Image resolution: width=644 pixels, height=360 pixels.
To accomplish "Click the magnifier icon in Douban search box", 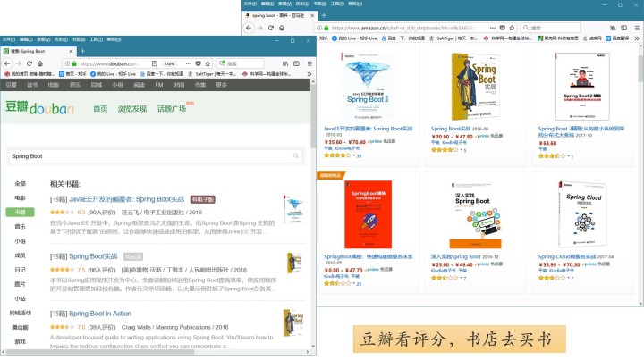I will click(x=297, y=155).
